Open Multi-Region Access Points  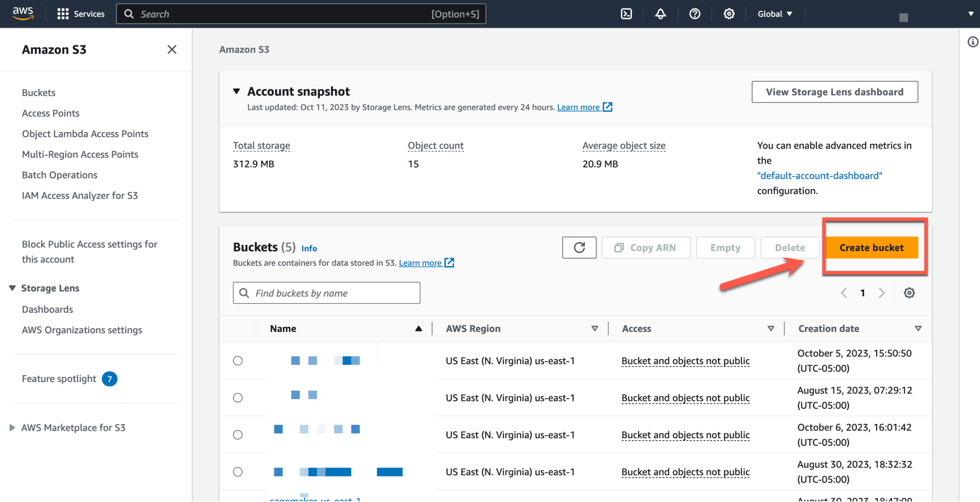[x=80, y=155]
